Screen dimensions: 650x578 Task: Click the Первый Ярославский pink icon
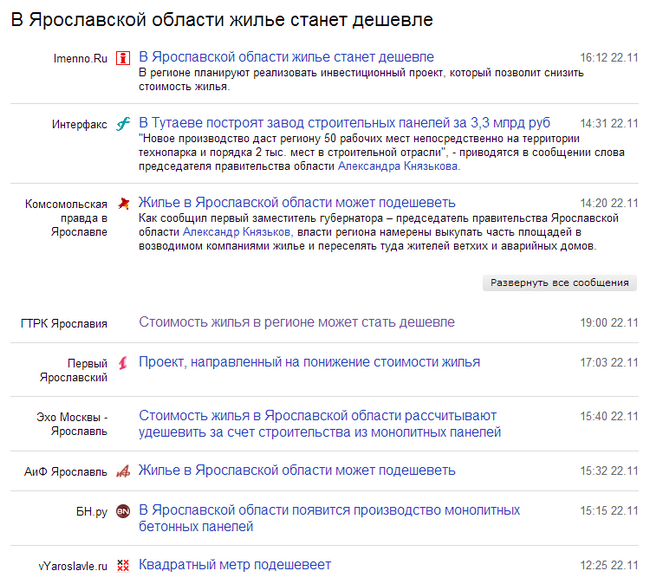click(x=123, y=363)
